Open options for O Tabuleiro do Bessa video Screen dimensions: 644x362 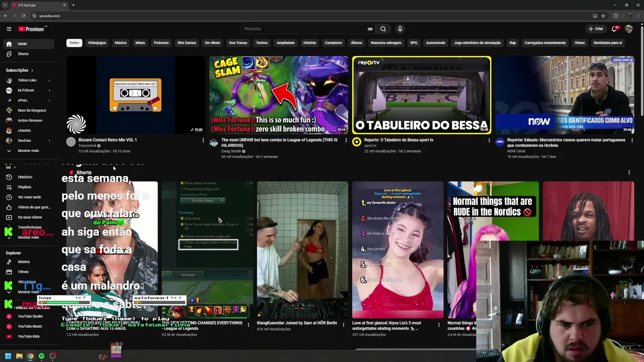[489, 140]
